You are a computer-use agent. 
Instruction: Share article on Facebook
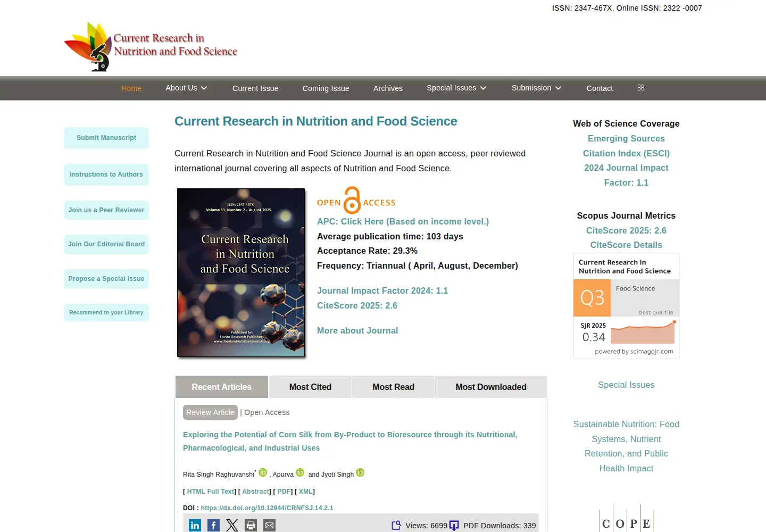(213, 526)
